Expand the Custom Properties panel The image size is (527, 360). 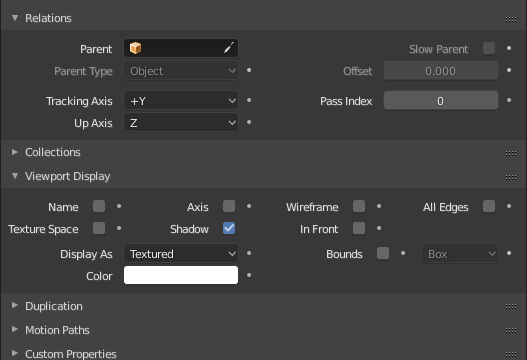(x=15, y=353)
